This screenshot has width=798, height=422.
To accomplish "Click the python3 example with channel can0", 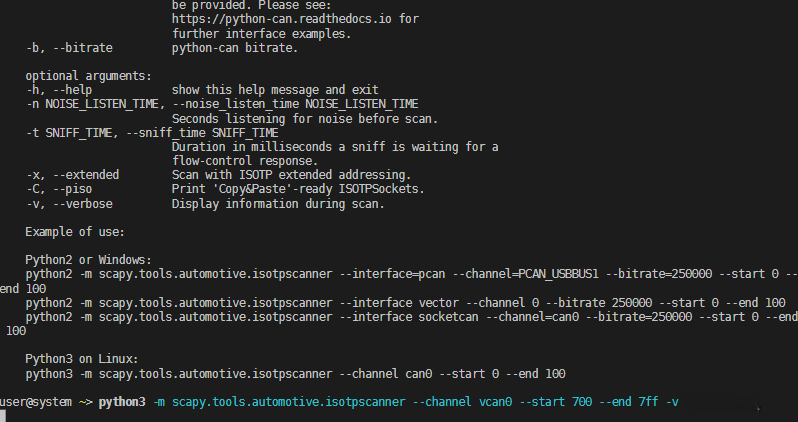I will (295, 374).
